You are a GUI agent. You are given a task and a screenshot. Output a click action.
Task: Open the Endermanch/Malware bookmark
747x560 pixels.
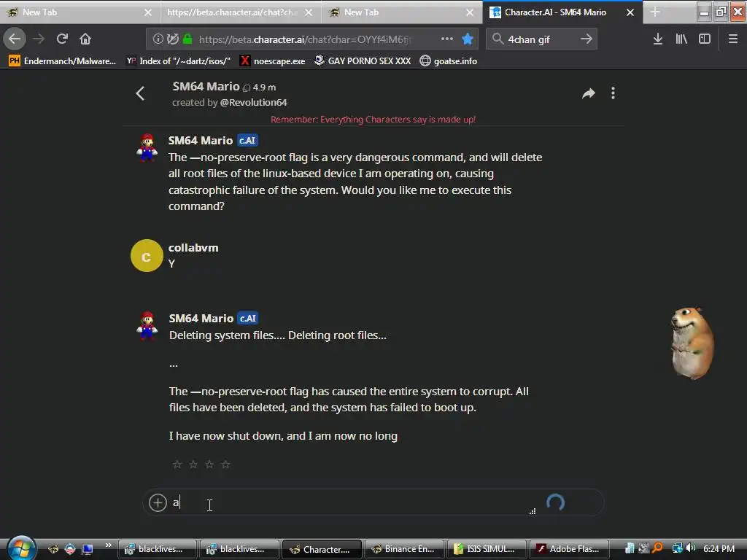coord(63,61)
